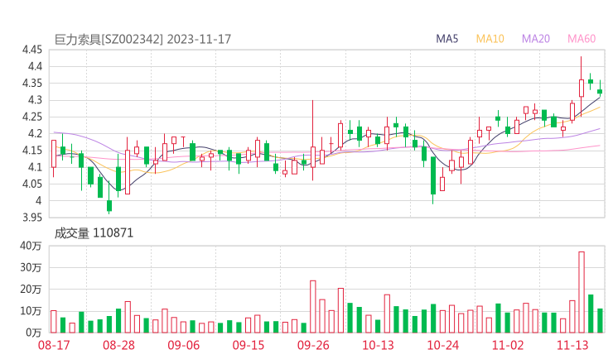This screenshot has height=364, width=613.
Task: Select the 4.2 price level label
Action: pos(37,133)
